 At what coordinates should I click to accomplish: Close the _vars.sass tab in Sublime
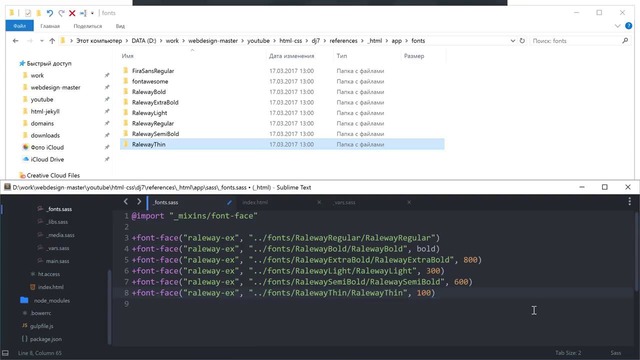[409, 202]
